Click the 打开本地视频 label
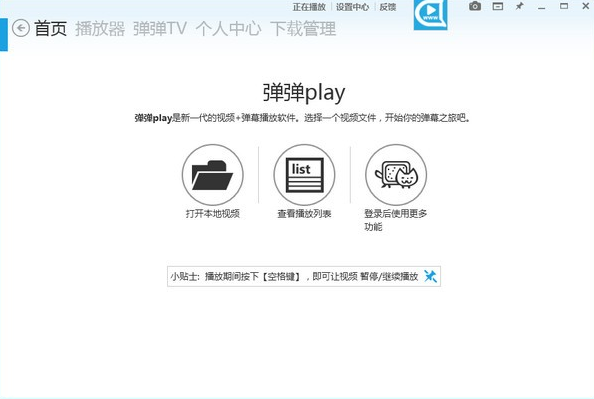This screenshot has height=399, width=594. point(213,214)
